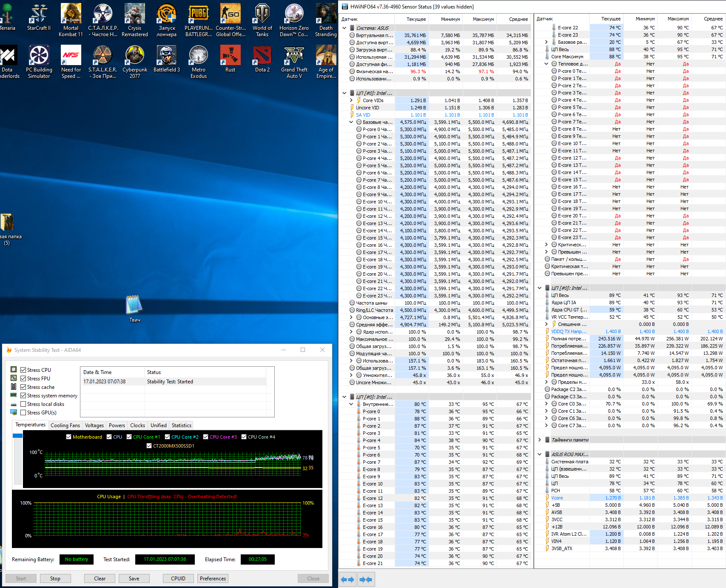Collapse Базовые частоты core clocks tree
The image size is (726, 588).
click(351, 122)
